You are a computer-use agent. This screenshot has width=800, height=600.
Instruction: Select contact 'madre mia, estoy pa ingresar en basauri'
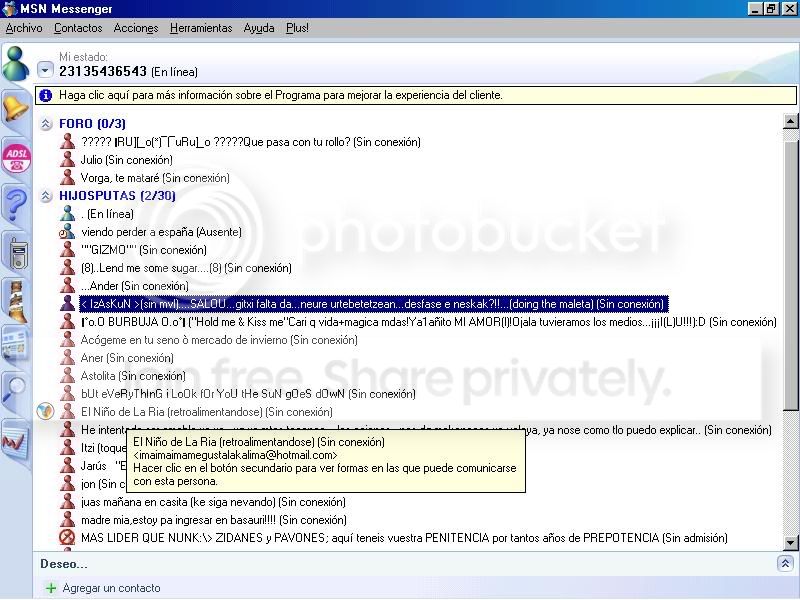pyautogui.click(x=214, y=520)
